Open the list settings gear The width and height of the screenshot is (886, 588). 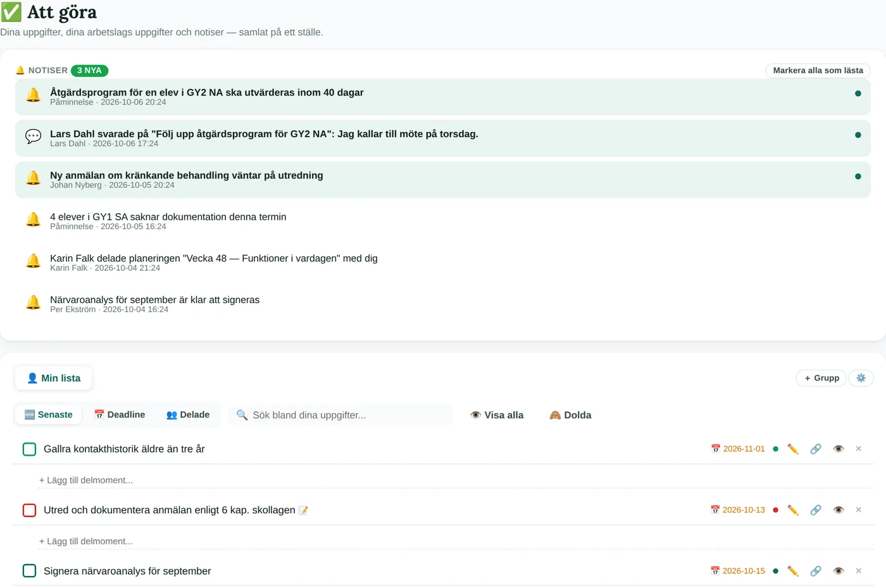(x=861, y=378)
